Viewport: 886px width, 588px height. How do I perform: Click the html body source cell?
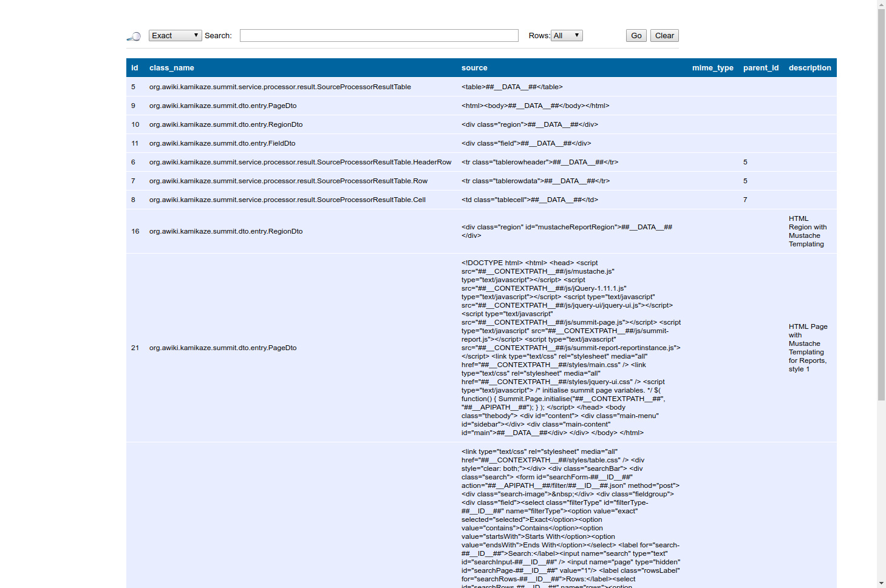[535, 106]
